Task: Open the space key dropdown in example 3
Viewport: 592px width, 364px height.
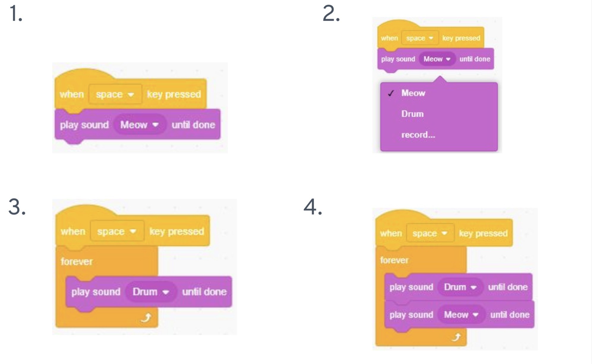Action: 117,231
